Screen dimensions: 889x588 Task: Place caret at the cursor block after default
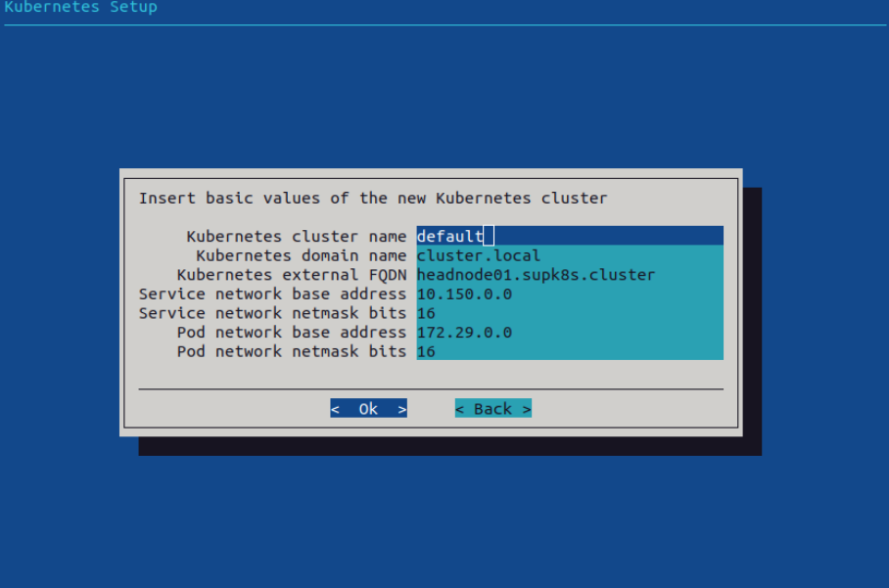[489, 236]
